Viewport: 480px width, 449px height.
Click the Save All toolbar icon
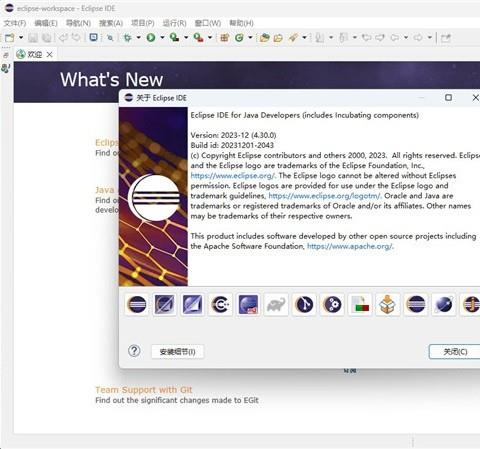tap(47, 38)
